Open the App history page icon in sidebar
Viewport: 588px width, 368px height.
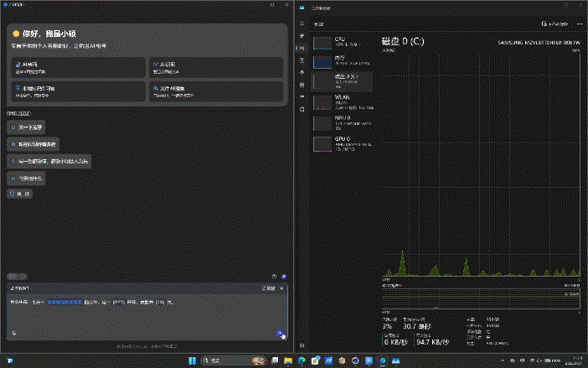(301, 61)
